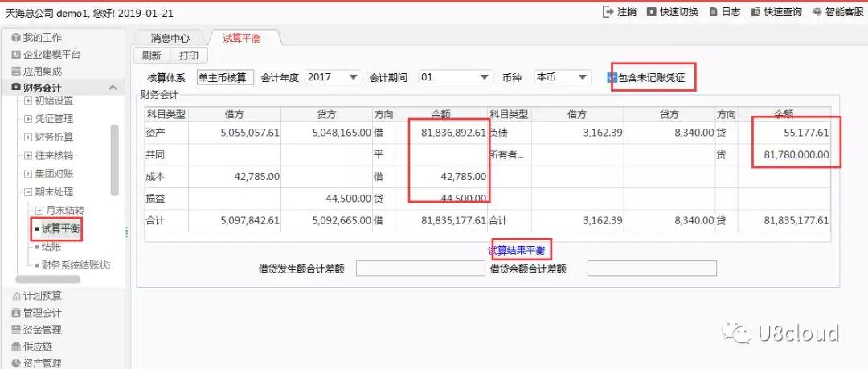
Task: Click the 管理会计 sidebar icon
Action: [x=16, y=313]
